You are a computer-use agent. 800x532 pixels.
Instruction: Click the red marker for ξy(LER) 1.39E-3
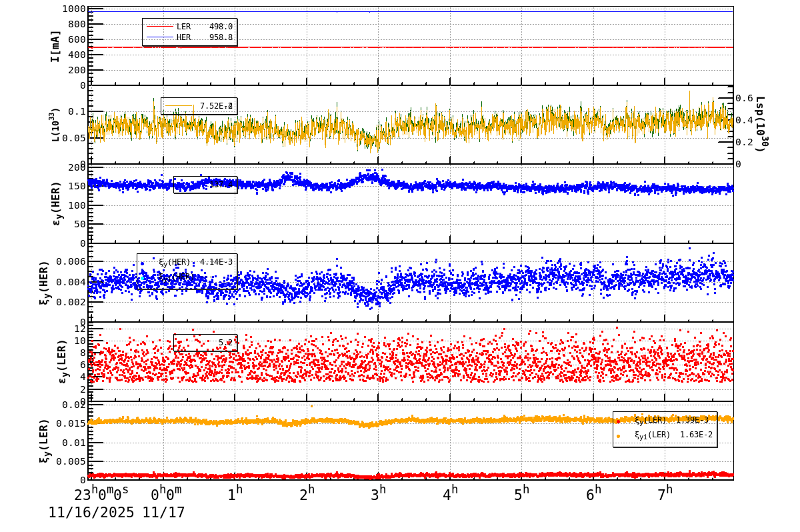(618, 421)
